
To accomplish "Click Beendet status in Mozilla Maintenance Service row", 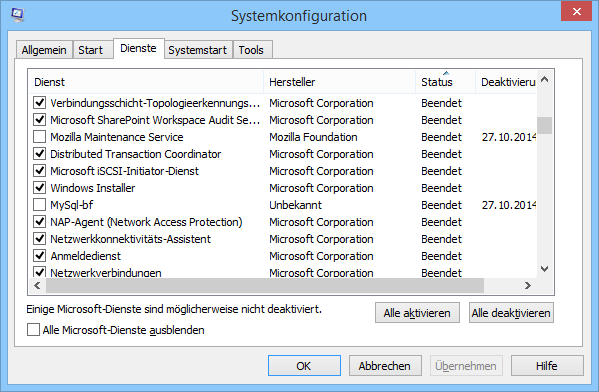I will point(442,137).
